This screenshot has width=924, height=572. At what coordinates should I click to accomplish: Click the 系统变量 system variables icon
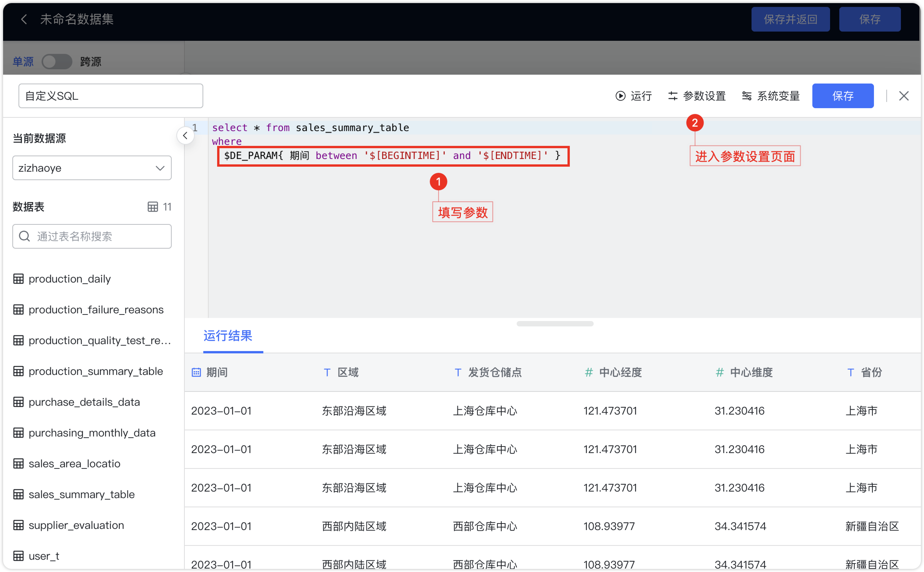[747, 96]
